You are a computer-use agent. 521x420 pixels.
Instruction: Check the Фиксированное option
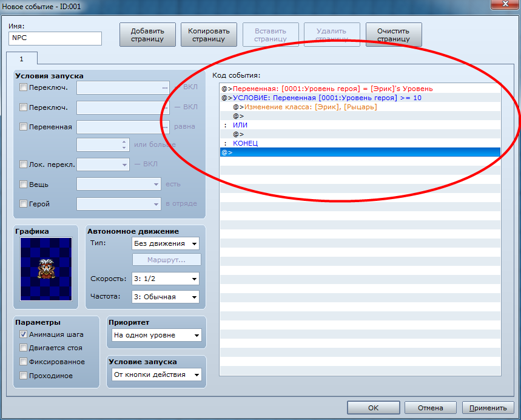pos(23,362)
